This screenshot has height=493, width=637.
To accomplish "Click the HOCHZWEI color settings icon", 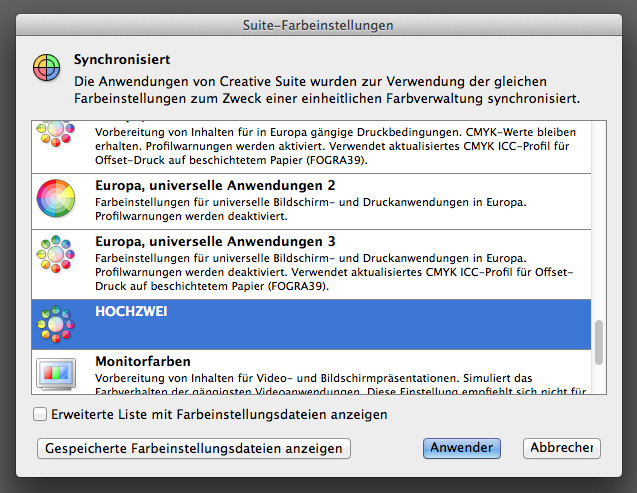I will [x=56, y=322].
